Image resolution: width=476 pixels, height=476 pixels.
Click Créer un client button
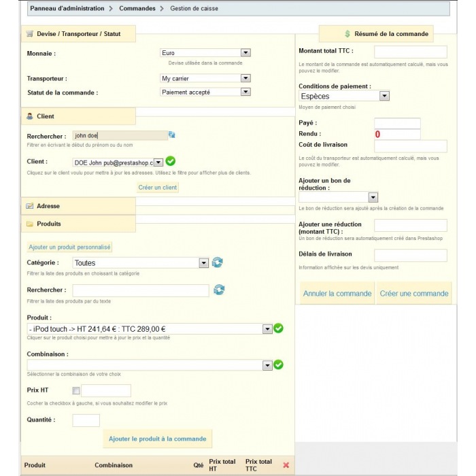click(158, 187)
